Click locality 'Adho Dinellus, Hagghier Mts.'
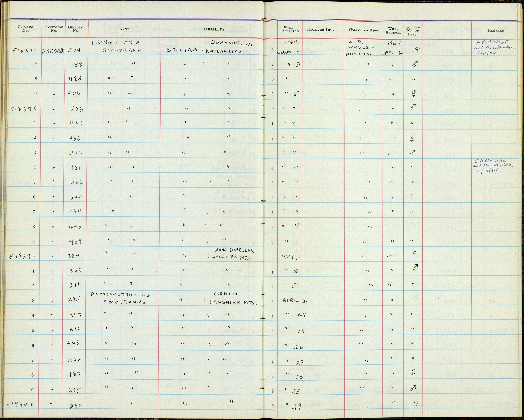This screenshot has width=524, height=420. pos(233,254)
